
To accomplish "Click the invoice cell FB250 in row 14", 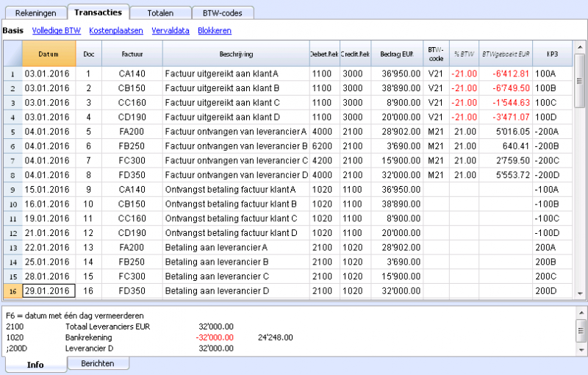I will click(x=132, y=262).
